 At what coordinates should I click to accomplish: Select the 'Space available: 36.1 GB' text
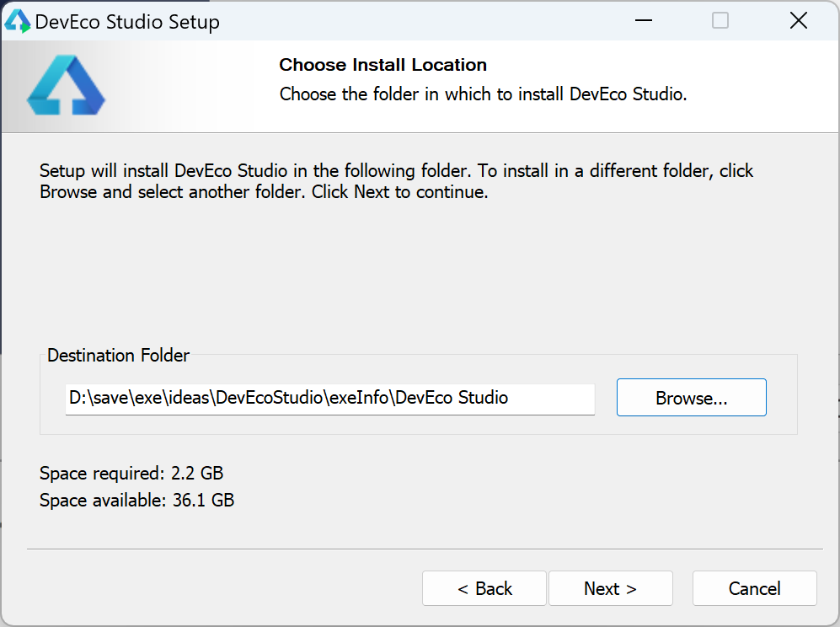point(136,500)
